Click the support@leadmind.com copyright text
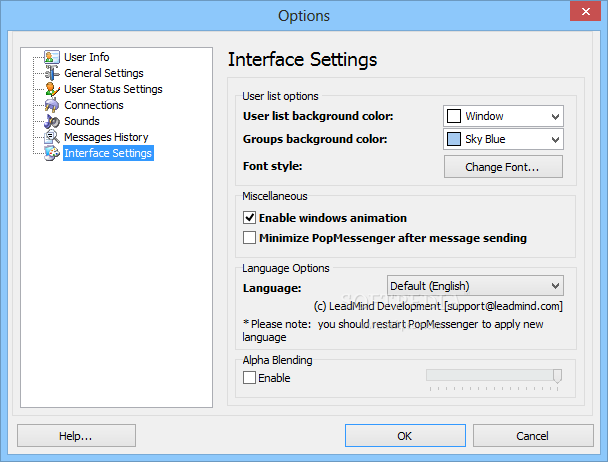Viewport: 608px width, 462px height. tap(438, 306)
